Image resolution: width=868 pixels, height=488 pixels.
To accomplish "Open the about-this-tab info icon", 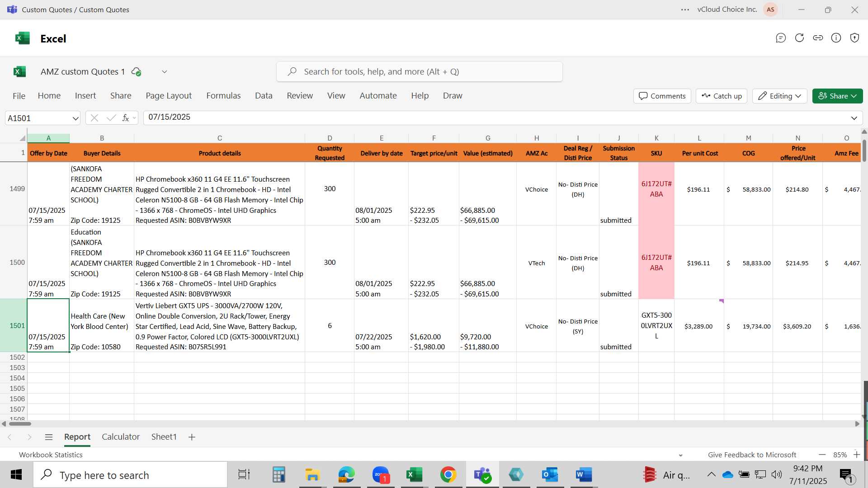I will point(836,38).
